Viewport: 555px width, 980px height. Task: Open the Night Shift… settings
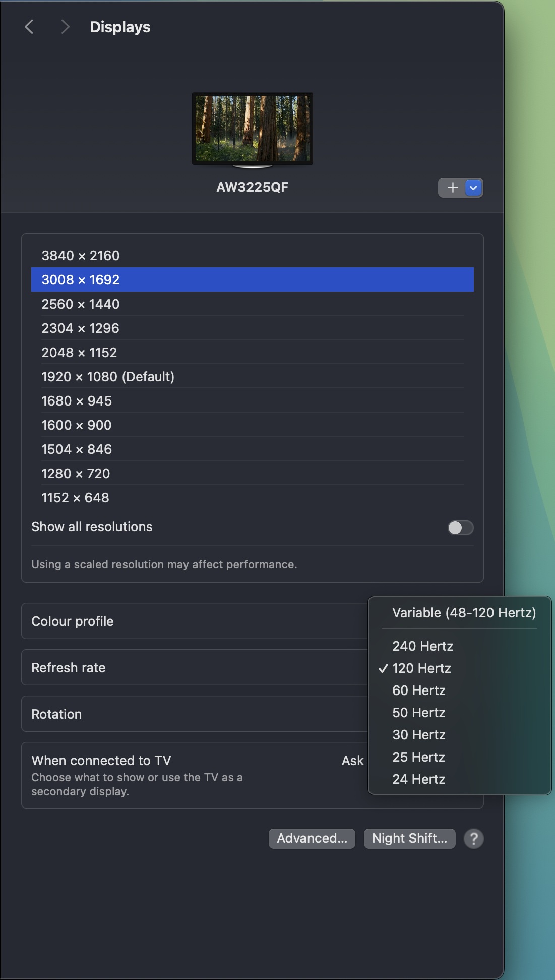[409, 838]
